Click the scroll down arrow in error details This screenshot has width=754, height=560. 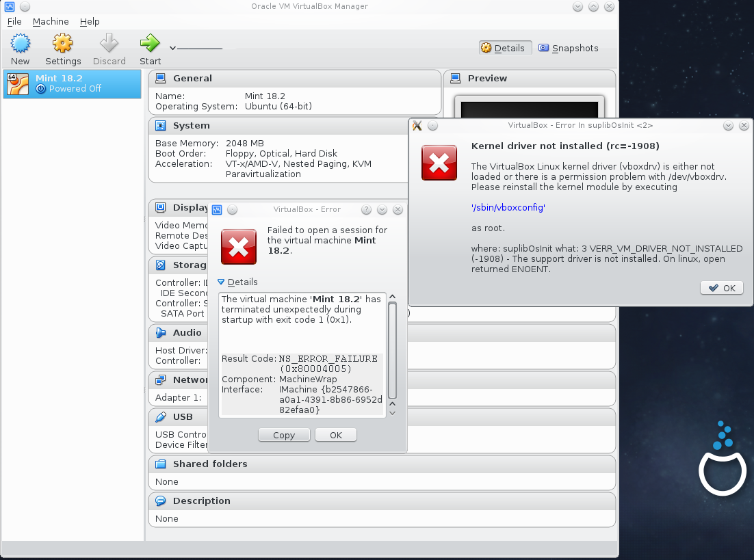[392, 413]
